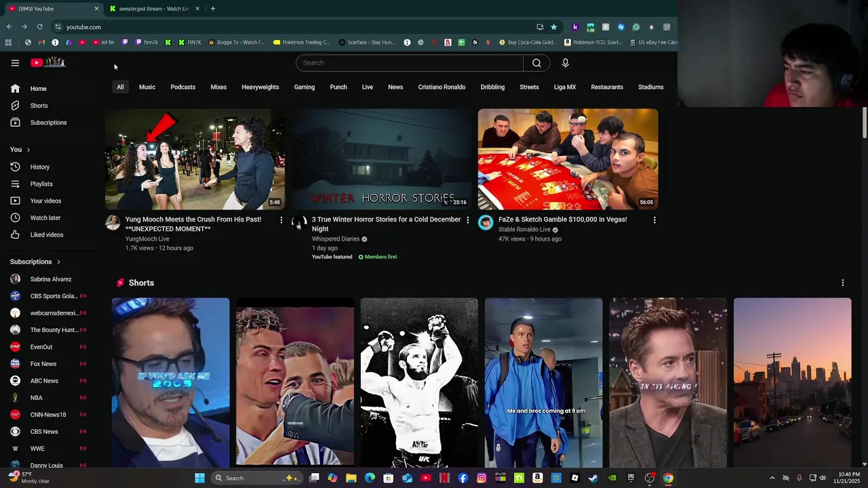Start voice search with microphone icon
The height and width of the screenshot is (488, 868).
pyautogui.click(x=565, y=63)
